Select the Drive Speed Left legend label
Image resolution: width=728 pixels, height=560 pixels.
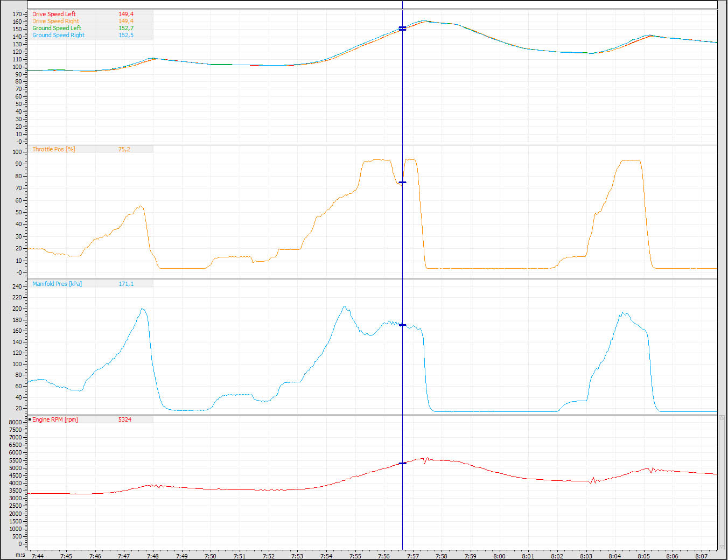(x=54, y=14)
